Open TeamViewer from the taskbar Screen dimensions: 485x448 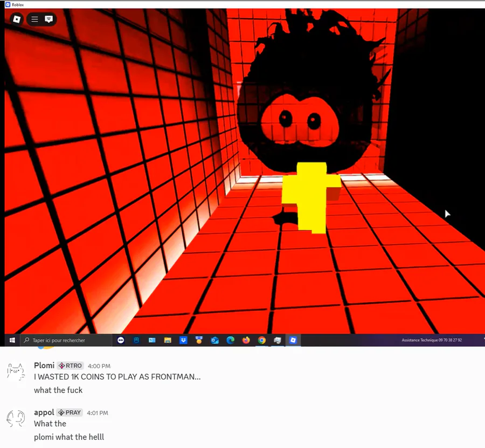pos(121,340)
